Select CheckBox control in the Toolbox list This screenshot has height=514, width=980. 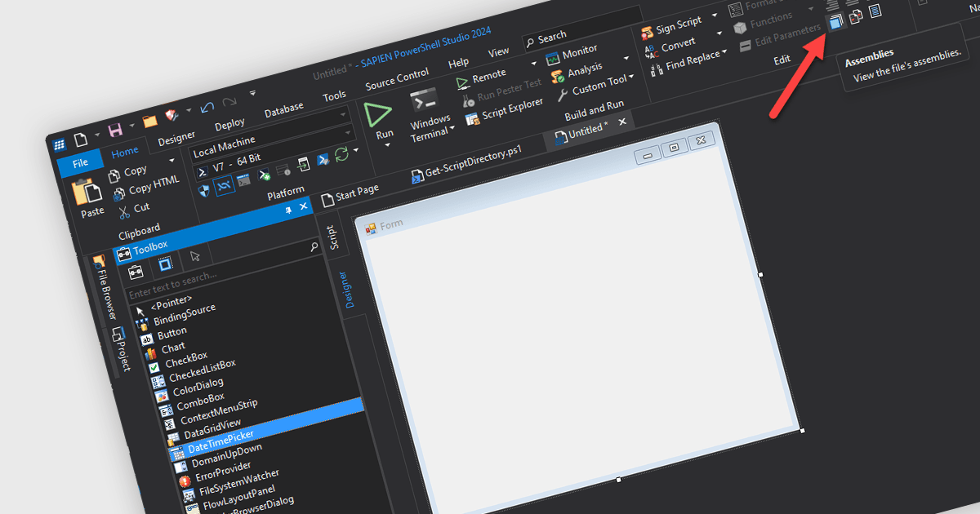point(177,360)
